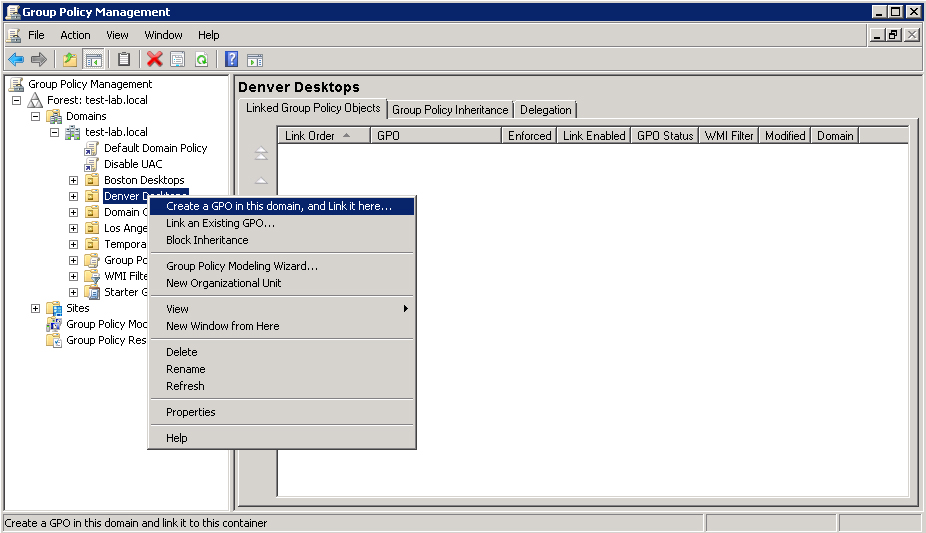926x533 pixels.
Task: Choose Link an Existing GPO menu entry
Action: click(x=220, y=223)
